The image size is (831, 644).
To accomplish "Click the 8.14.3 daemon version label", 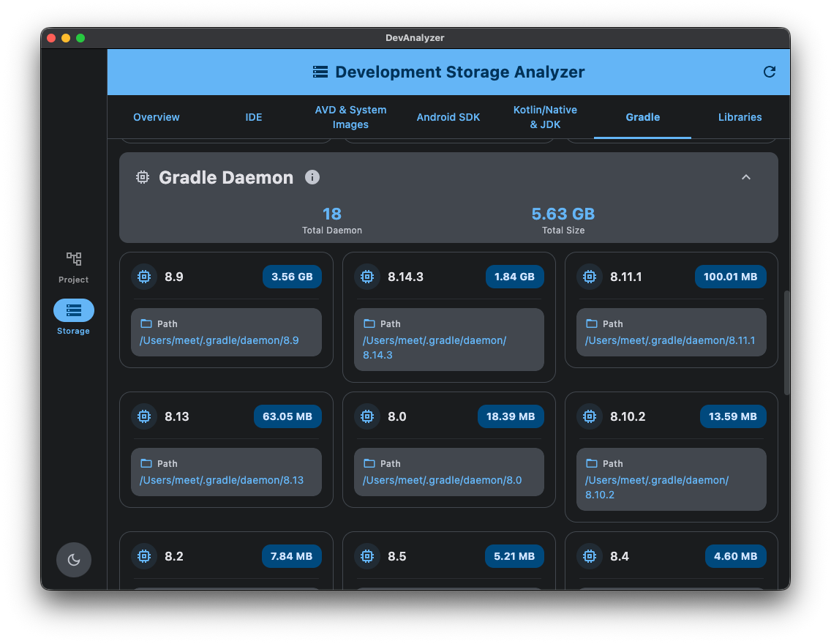I will (405, 277).
